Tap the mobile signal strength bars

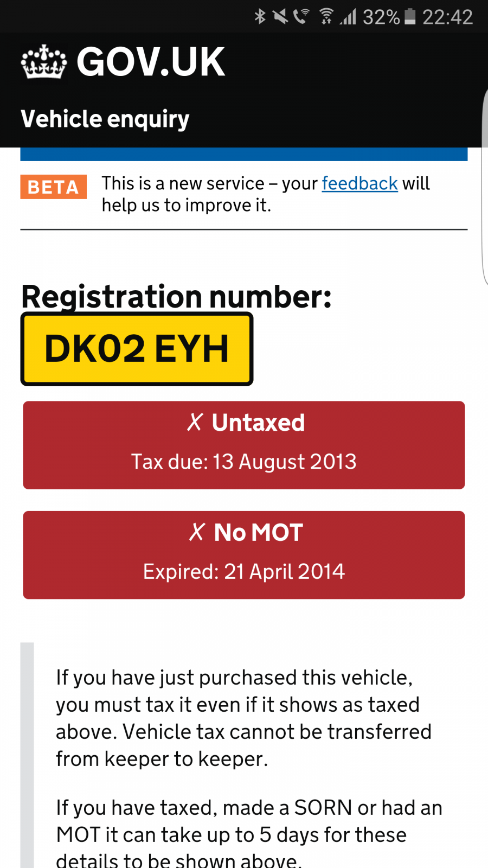[348, 17]
